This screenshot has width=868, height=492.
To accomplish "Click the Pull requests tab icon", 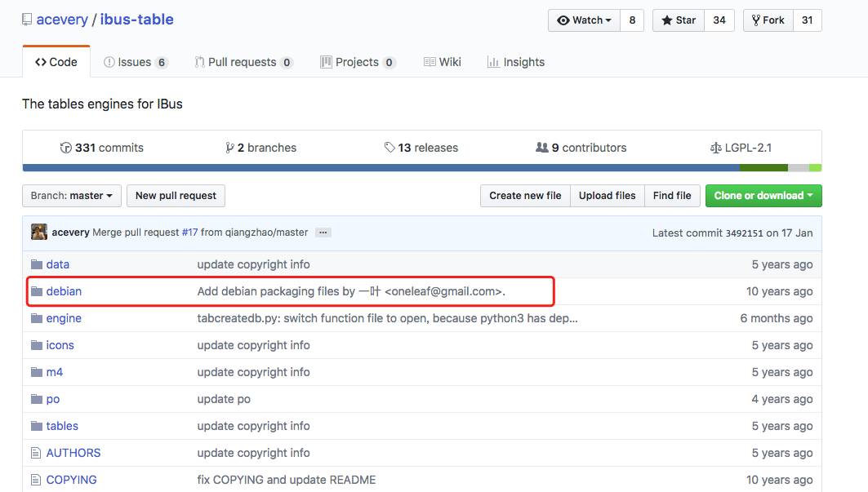I will coord(199,62).
